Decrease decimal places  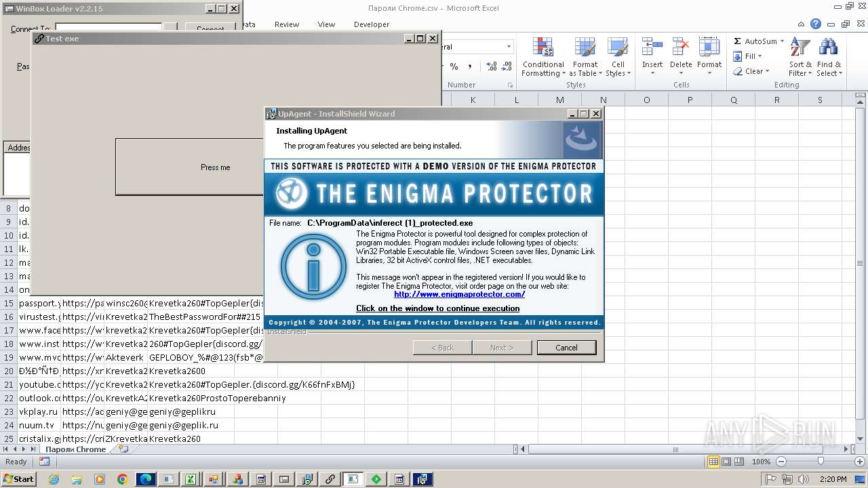click(x=508, y=66)
